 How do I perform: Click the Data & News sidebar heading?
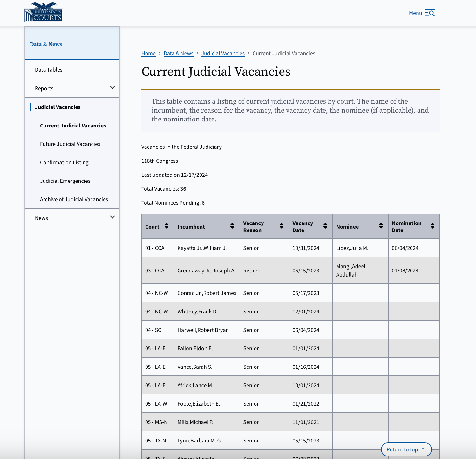(x=46, y=44)
